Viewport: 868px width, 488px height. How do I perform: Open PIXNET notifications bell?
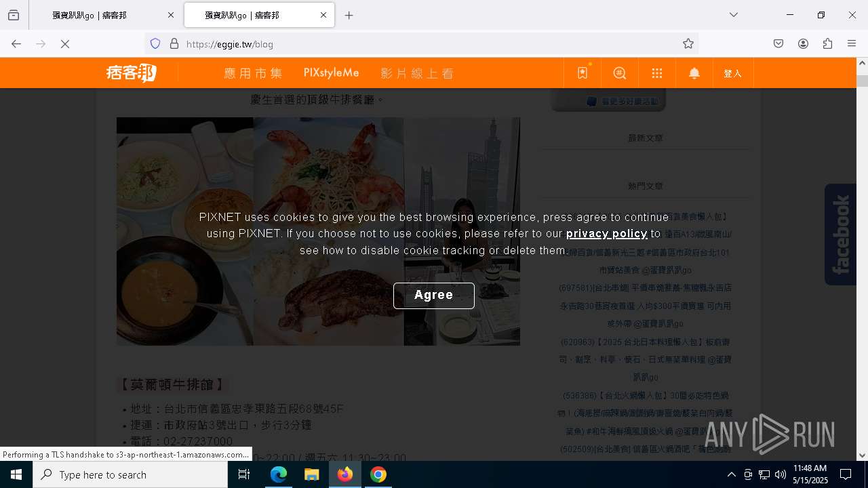[x=694, y=73]
